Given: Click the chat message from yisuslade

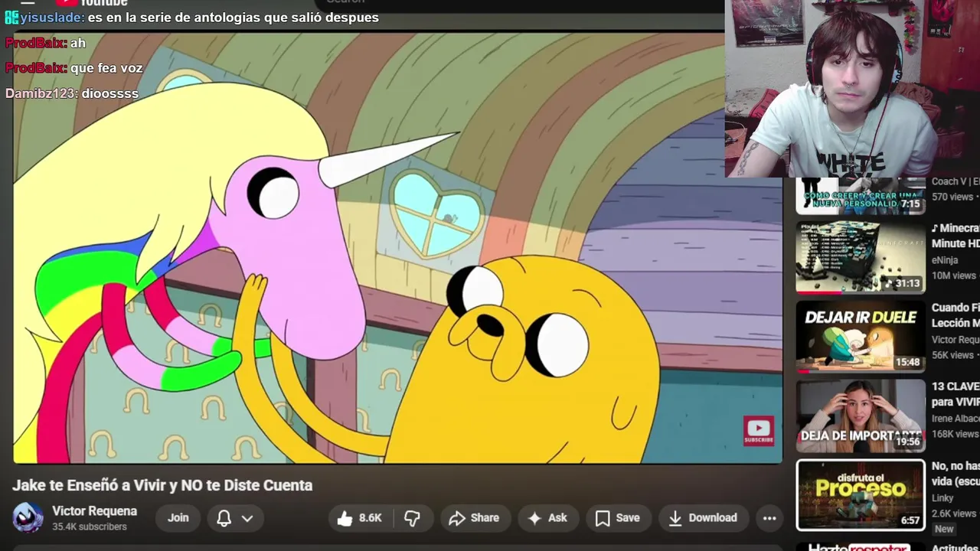Looking at the screenshot, I should pyautogui.click(x=191, y=17).
